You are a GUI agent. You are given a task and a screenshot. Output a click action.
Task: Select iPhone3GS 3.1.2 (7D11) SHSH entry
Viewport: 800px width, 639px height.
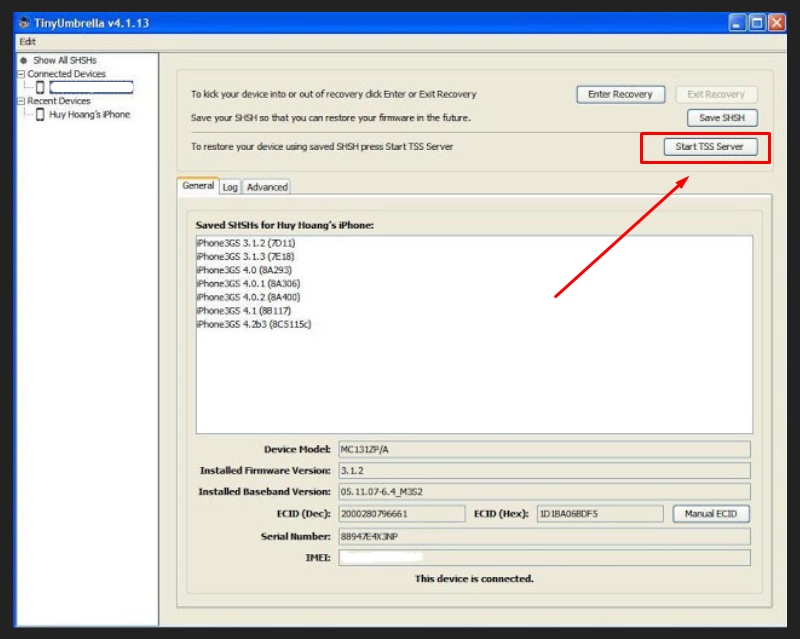point(246,243)
